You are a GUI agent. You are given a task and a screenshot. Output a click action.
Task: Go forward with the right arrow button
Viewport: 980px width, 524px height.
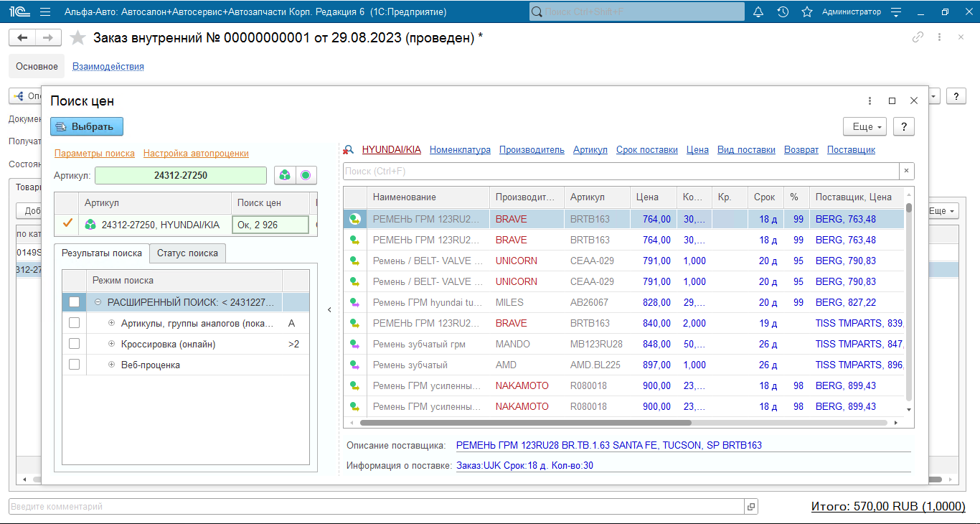click(x=48, y=38)
